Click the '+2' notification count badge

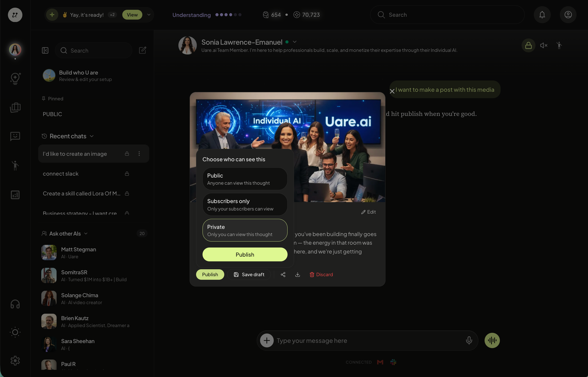[112, 15]
